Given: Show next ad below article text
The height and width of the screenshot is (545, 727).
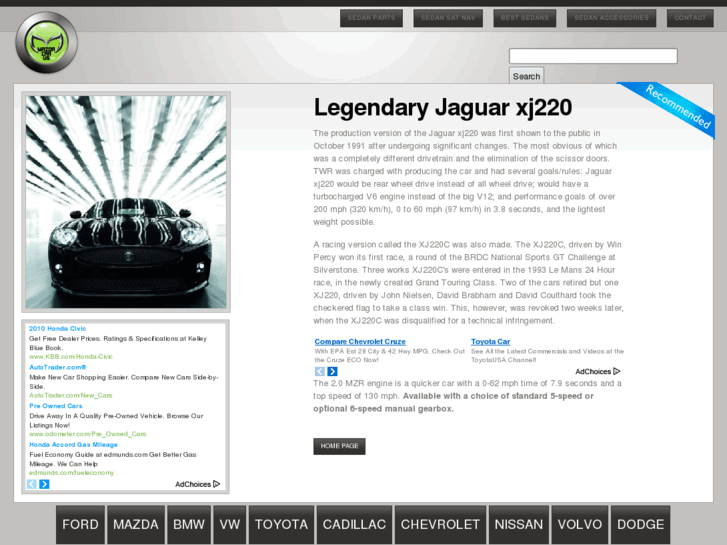Looking at the screenshot, I should (x=332, y=372).
